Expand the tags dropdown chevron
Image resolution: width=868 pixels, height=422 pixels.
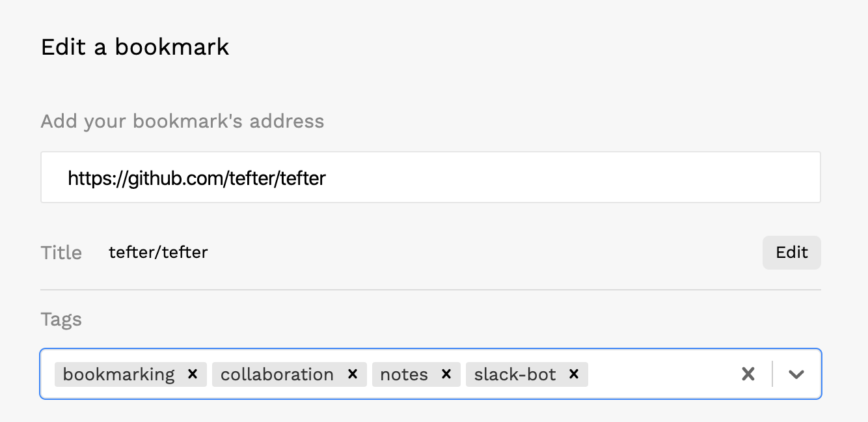tap(796, 374)
